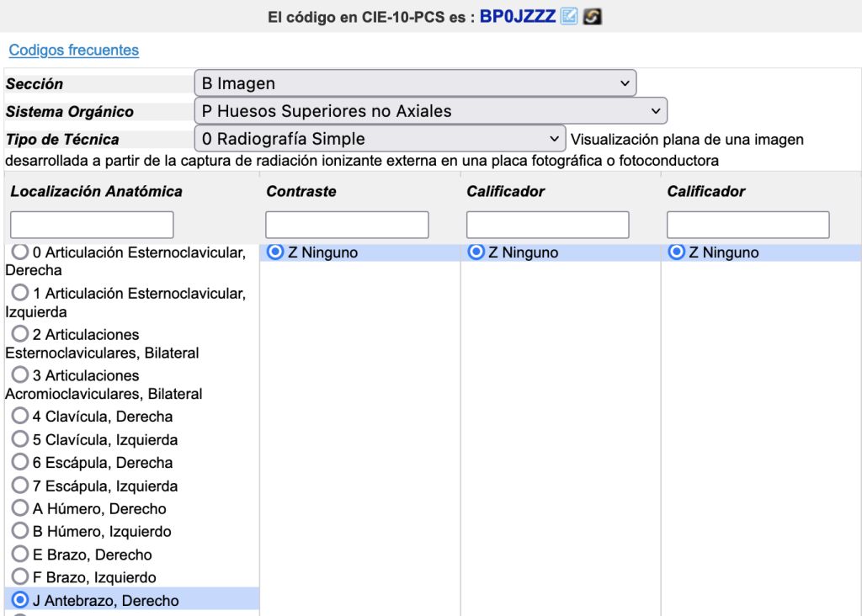
Task: Open the Codigos frecuentes link
Action: click(x=74, y=50)
